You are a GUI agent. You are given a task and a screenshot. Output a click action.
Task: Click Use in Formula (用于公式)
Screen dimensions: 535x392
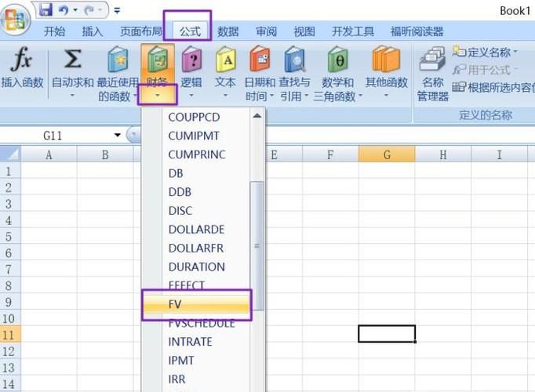point(485,70)
